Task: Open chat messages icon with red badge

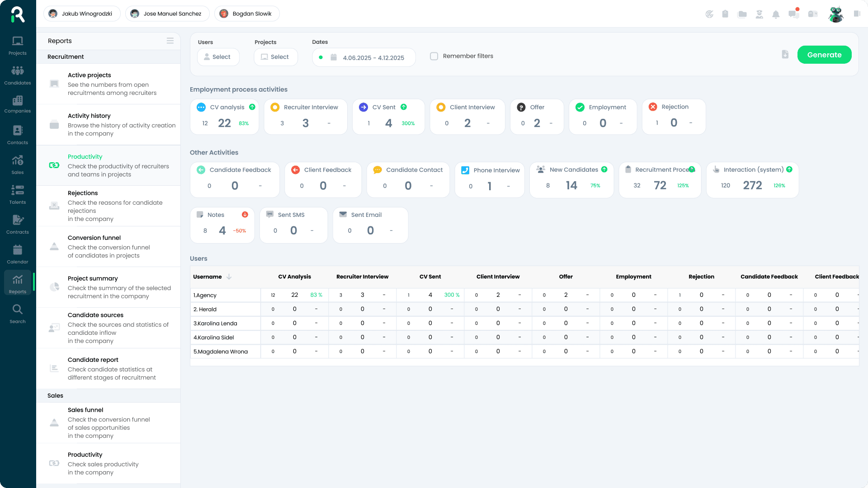Action: click(x=793, y=14)
